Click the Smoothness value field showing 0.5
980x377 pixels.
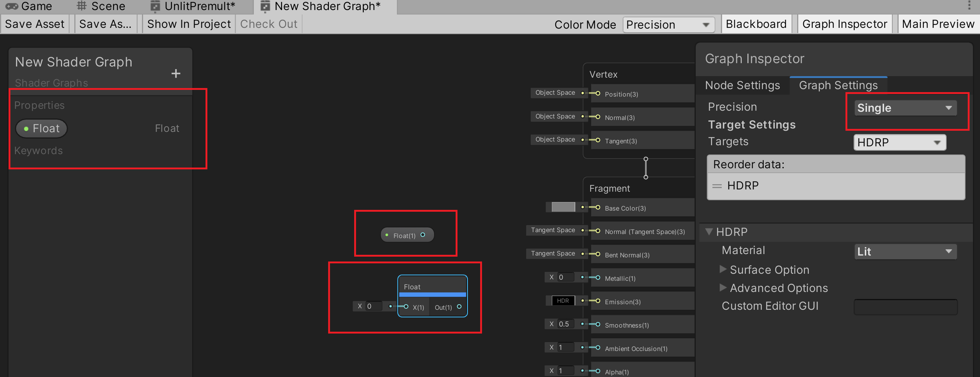(x=565, y=324)
